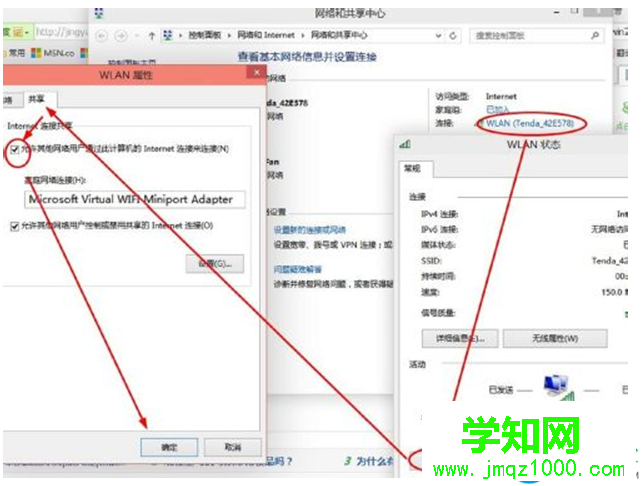Viewport: 641px width, 486px height.
Task: Click the refresh icon beside address bar
Action: point(453,36)
